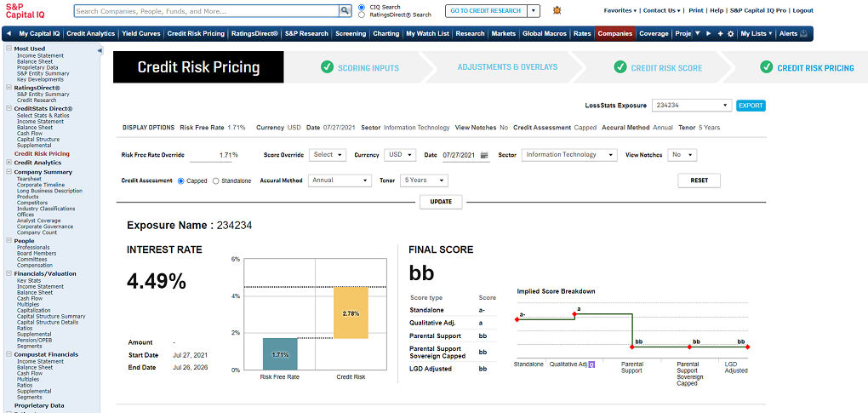
Task: Collapse the Compustat Financials sidebar section
Action: [9, 354]
